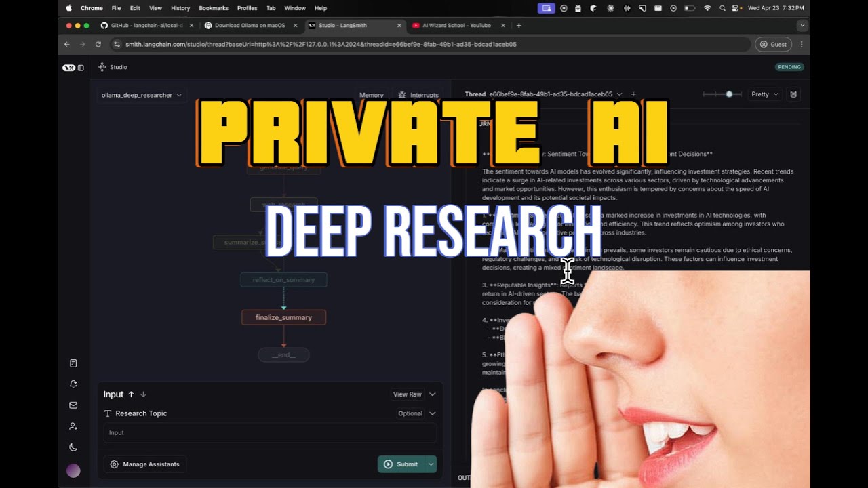Click the database icon next to Pretty
Viewport: 868px width, 488px height.
click(x=793, y=94)
